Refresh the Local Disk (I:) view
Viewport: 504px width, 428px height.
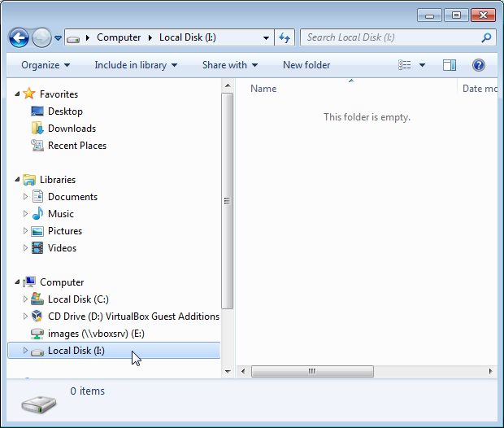(285, 38)
